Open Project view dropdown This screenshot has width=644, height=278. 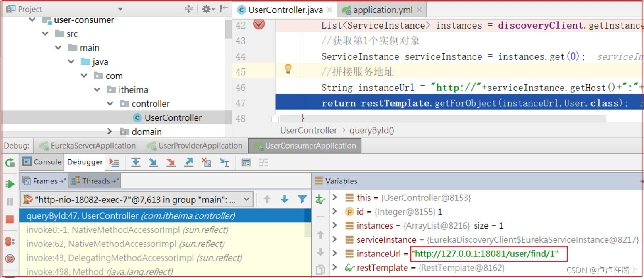[120, 9]
